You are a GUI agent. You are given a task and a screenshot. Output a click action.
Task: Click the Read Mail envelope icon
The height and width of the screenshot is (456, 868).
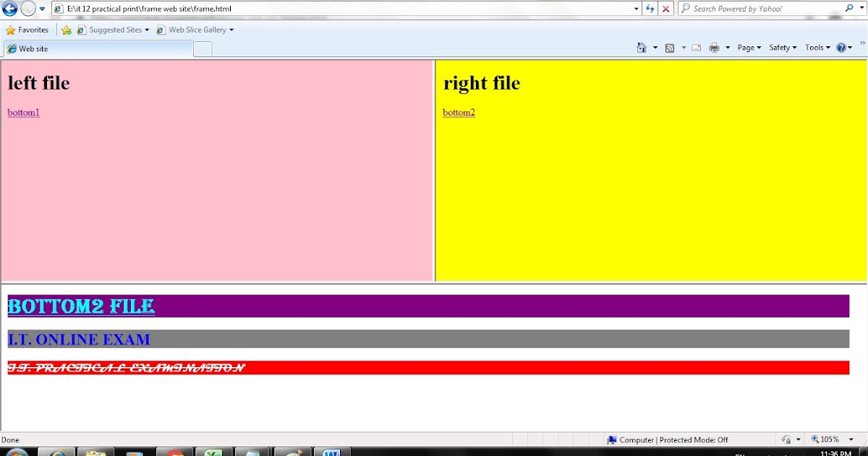click(x=697, y=48)
